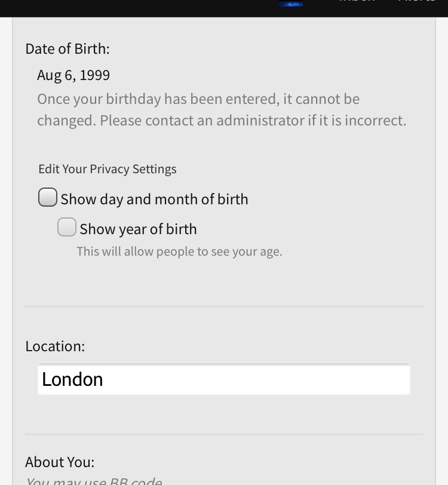Open the Alerts item in the top bar
Screen dimensions: 448x485
(416, 2)
